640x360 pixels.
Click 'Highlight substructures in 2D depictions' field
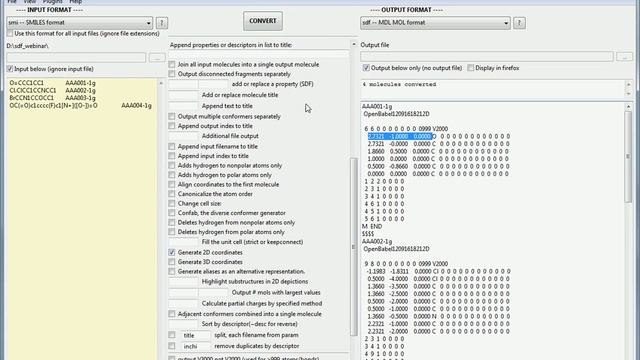point(183,282)
